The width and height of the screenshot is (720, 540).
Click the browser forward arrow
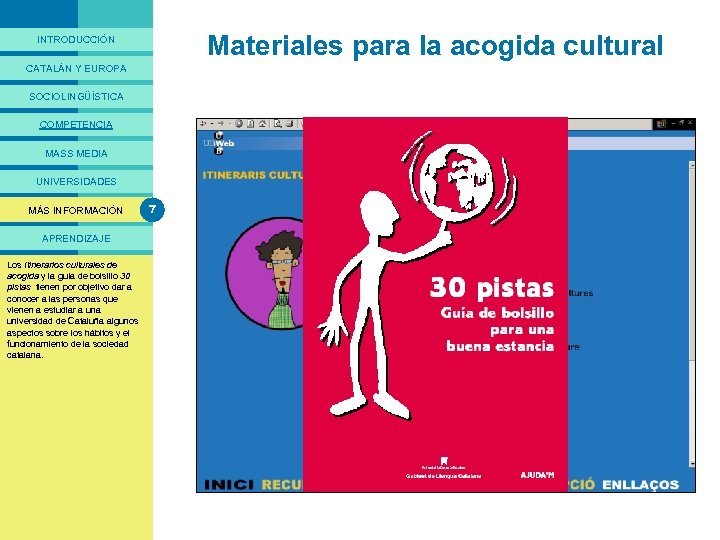pyautogui.click(x=221, y=124)
